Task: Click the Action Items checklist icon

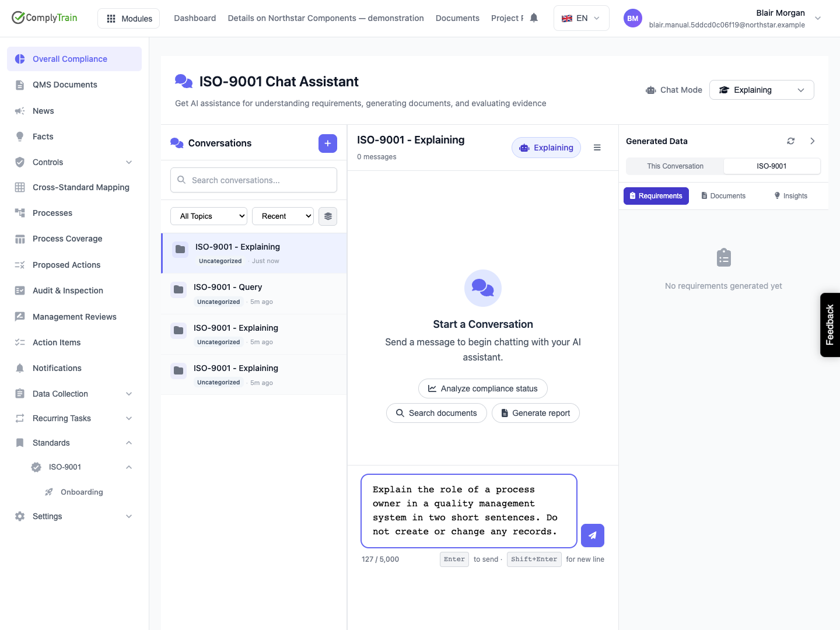Action: (x=20, y=342)
